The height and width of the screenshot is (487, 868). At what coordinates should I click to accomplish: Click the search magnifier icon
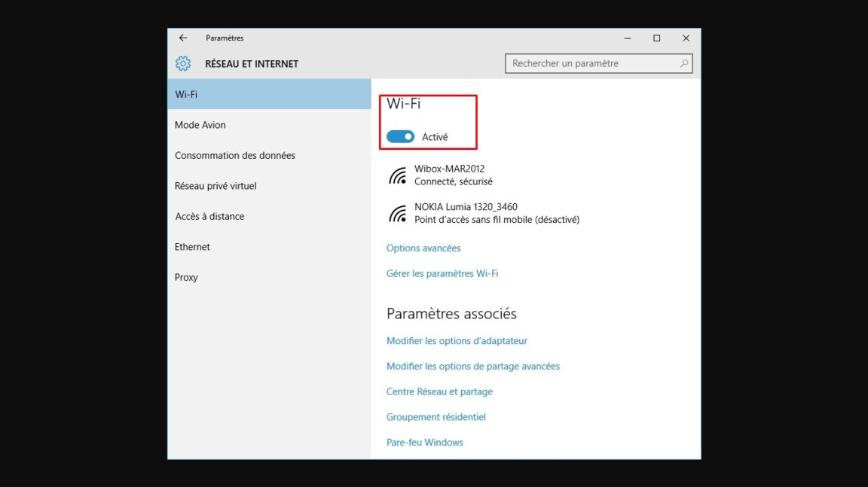coord(683,64)
